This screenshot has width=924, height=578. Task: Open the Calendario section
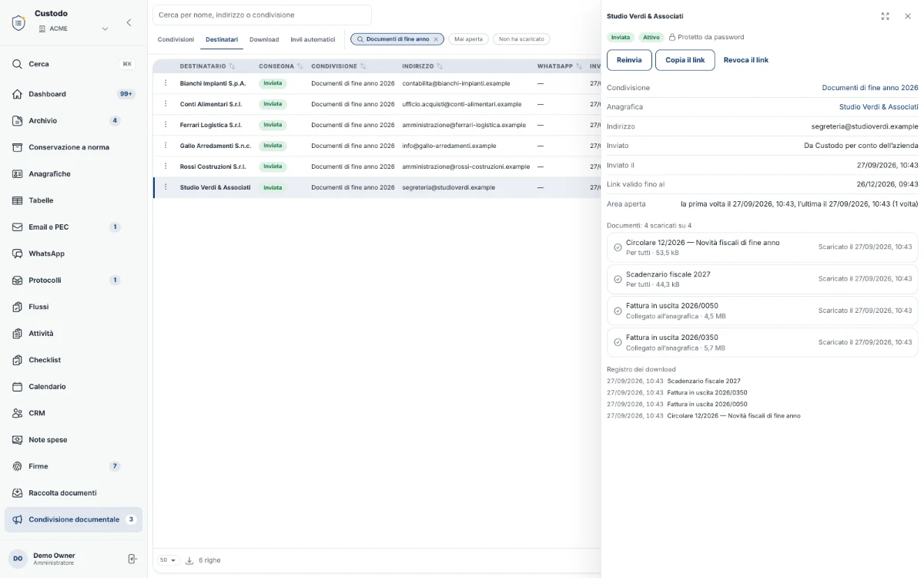(x=73, y=387)
